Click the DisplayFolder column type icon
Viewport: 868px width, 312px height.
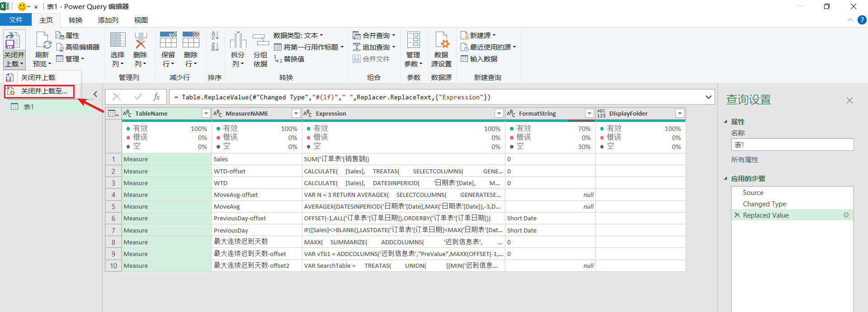coord(601,114)
